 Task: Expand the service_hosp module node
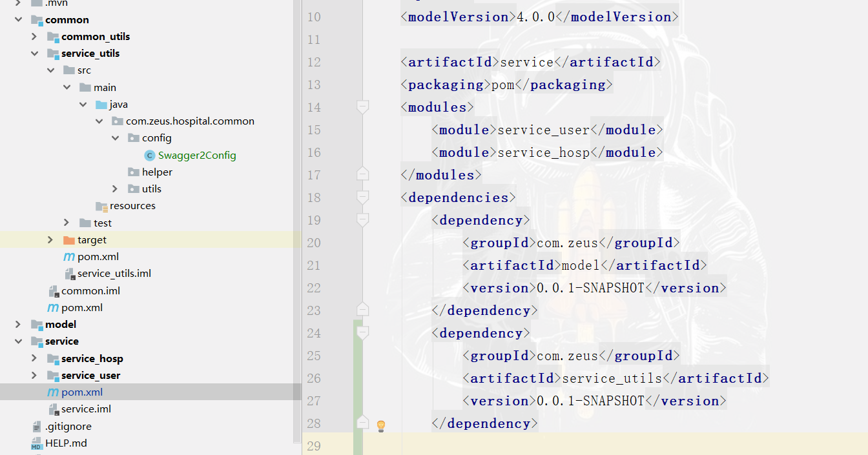click(x=34, y=358)
